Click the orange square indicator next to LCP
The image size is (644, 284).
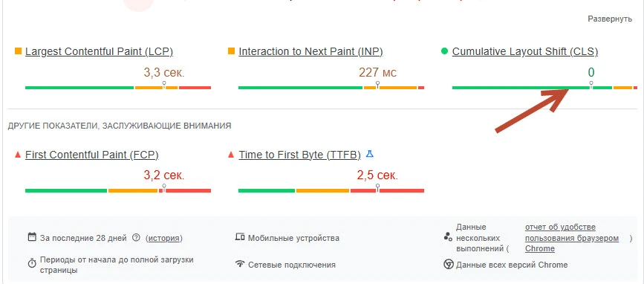click(18, 51)
